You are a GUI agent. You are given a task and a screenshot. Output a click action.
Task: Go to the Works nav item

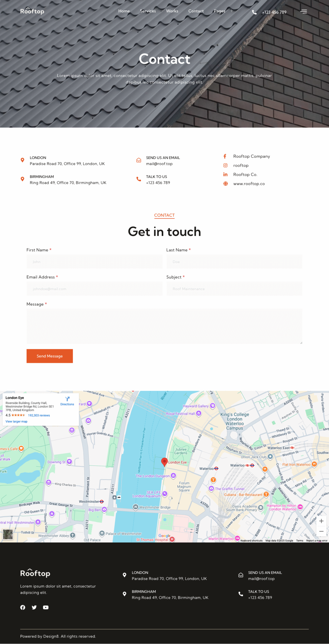click(172, 11)
